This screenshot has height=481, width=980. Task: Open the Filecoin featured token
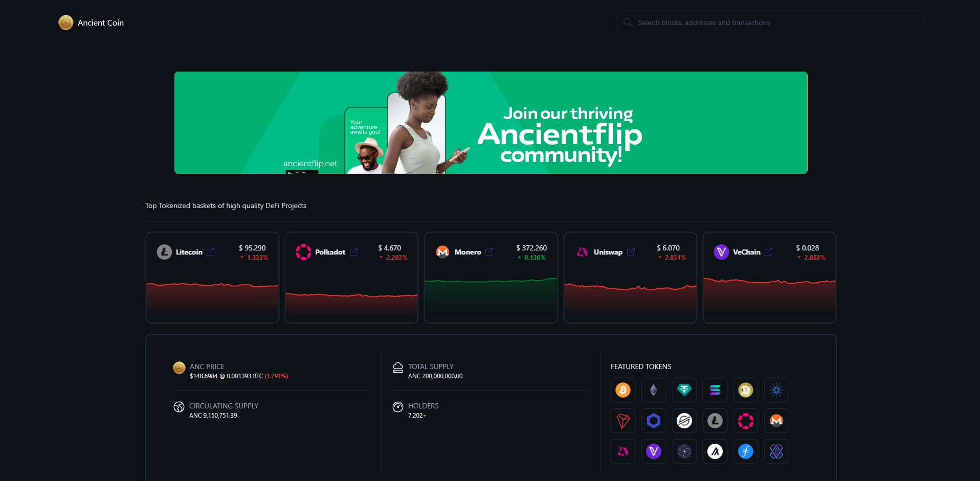click(x=746, y=452)
